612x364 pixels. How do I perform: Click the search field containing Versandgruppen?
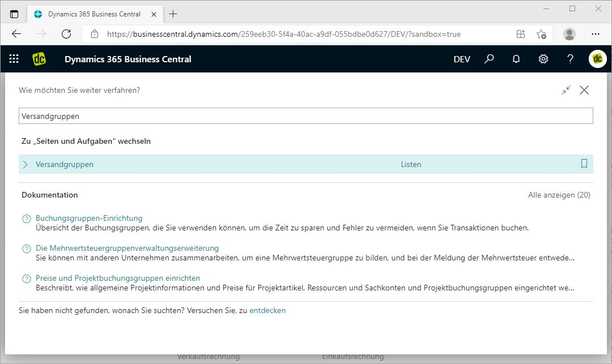tap(305, 116)
